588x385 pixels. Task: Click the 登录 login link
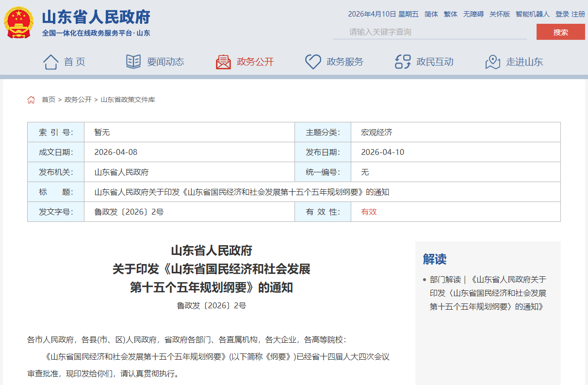pos(562,14)
